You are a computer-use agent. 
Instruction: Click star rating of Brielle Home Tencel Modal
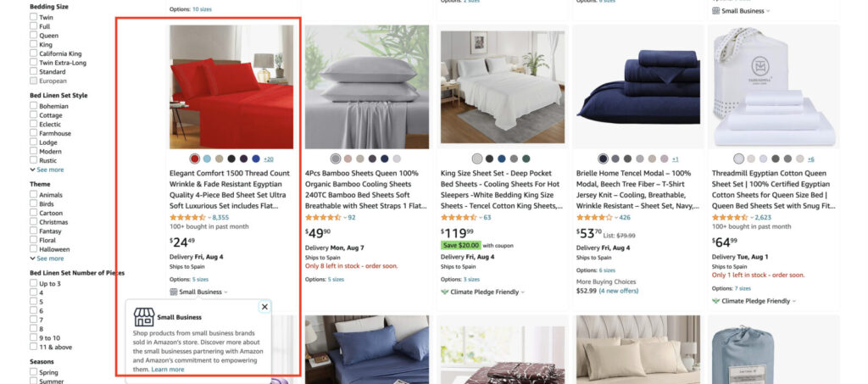coord(594,218)
